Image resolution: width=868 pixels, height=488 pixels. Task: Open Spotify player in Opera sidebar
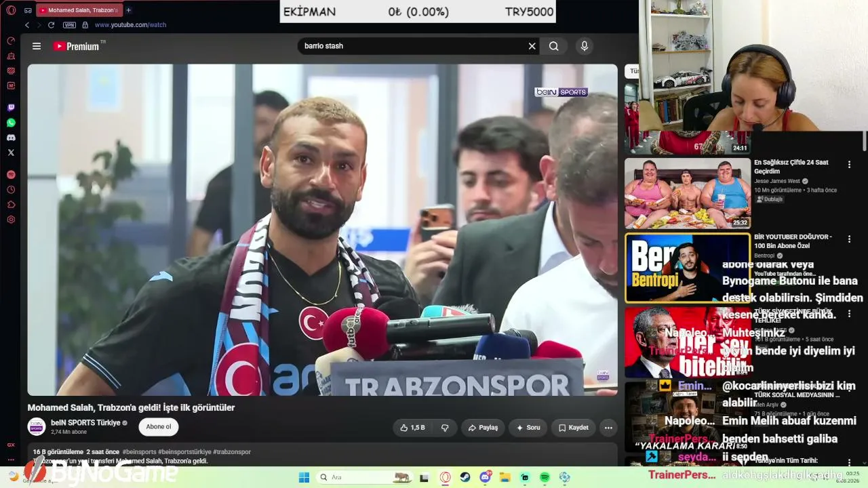(x=11, y=175)
